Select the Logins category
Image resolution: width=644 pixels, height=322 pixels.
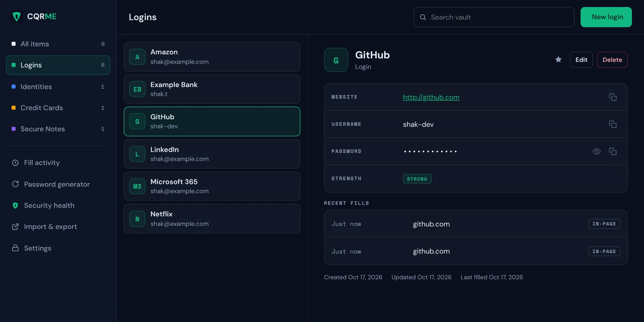[58, 65]
